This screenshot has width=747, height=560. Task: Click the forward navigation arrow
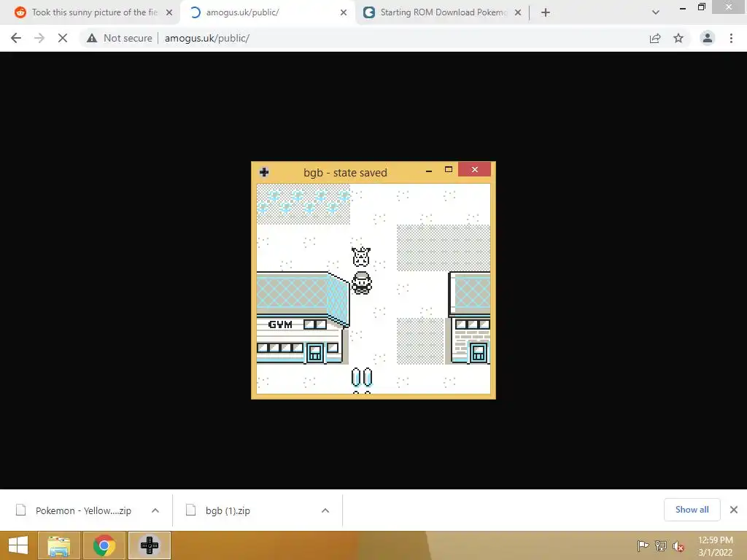pos(39,38)
